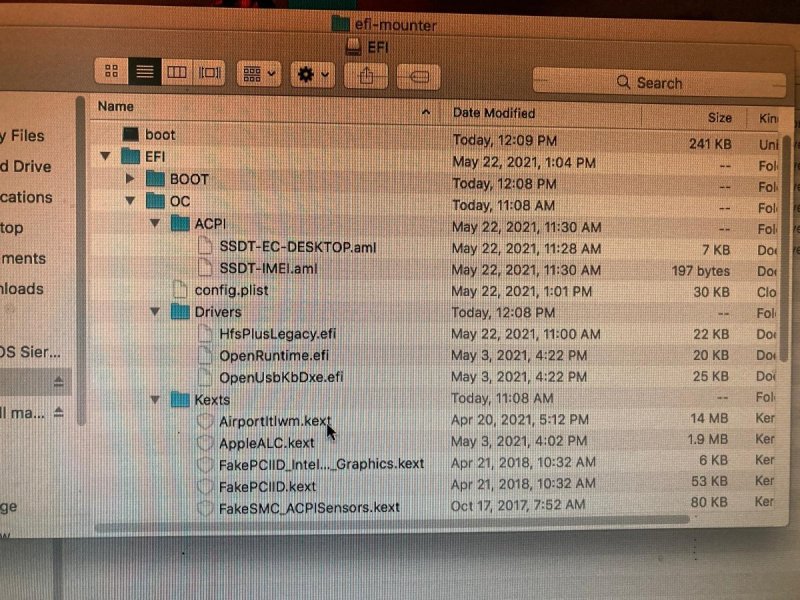Click the Share toolbar button
The image size is (800, 600).
[366, 76]
